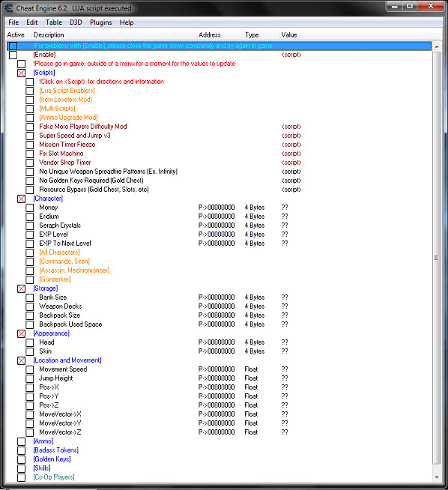Collapse the [Character] group checkbox

tap(21, 199)
